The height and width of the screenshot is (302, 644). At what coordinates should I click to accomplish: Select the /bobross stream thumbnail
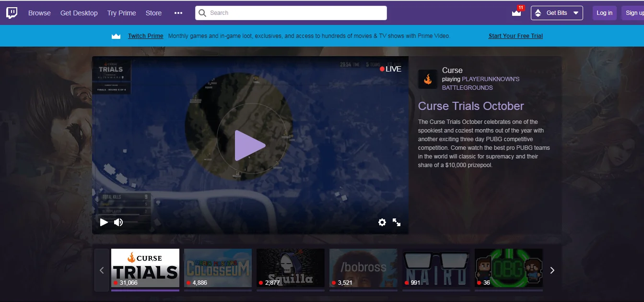coord(363,268)
